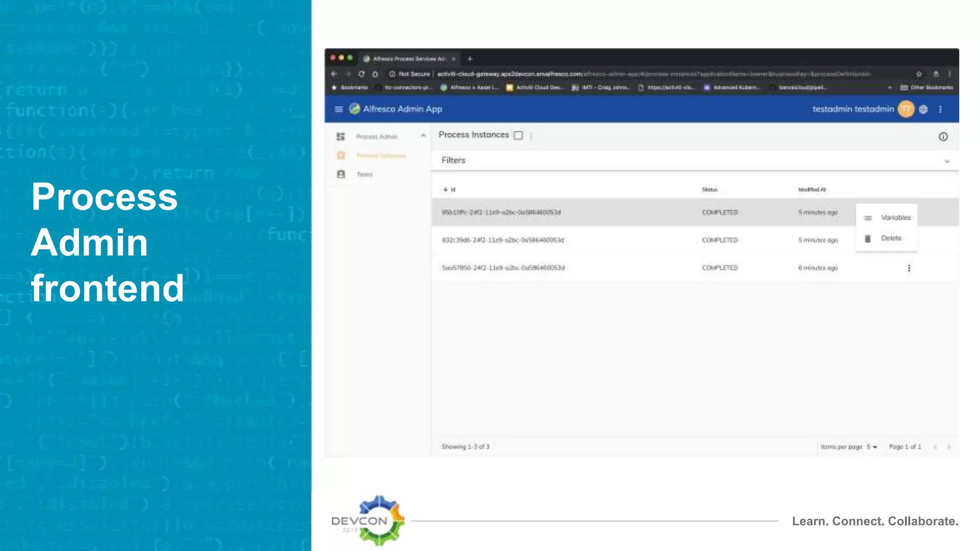Select Variables from the context menu
Screen dimensions: 980x551
tap(895, 218)
